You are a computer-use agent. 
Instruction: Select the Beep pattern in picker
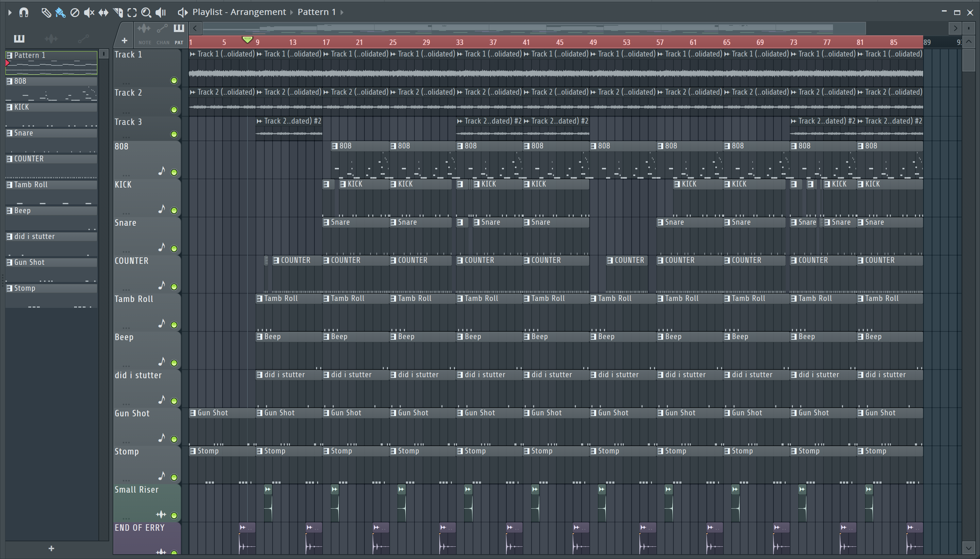[51, 219]
